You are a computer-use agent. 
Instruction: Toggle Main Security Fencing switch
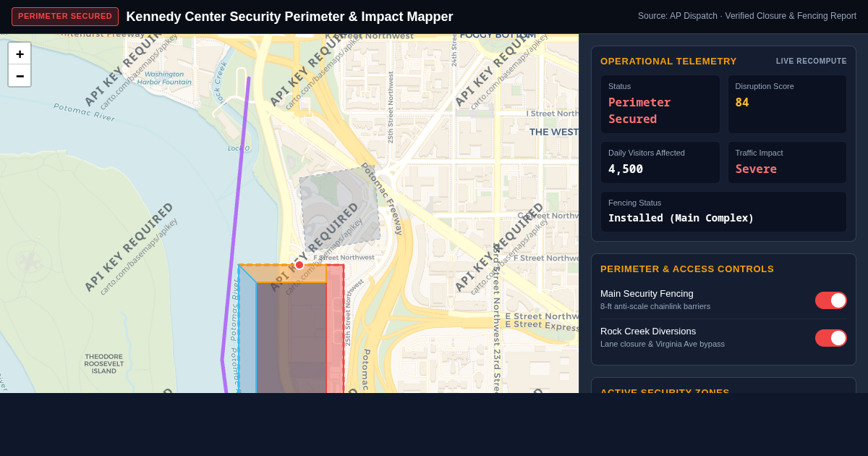[x=831, y=300]
